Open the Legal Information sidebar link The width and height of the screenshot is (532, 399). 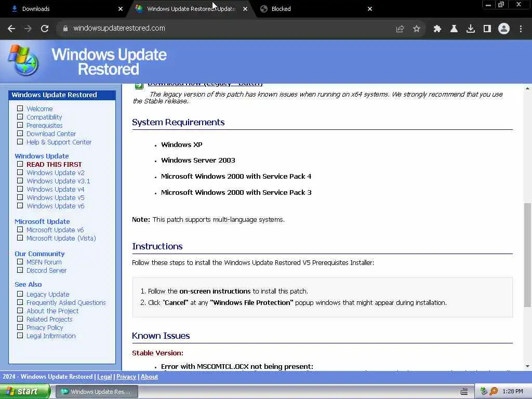(51, 336)
